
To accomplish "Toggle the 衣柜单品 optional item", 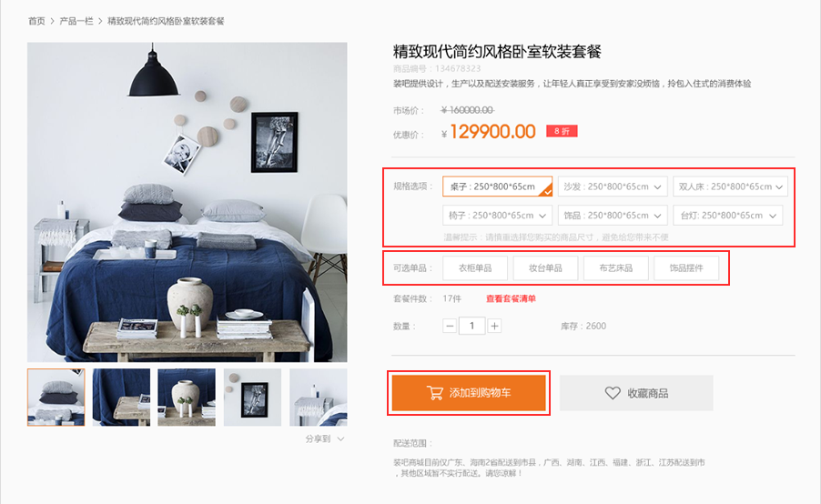I will (475, 268).
